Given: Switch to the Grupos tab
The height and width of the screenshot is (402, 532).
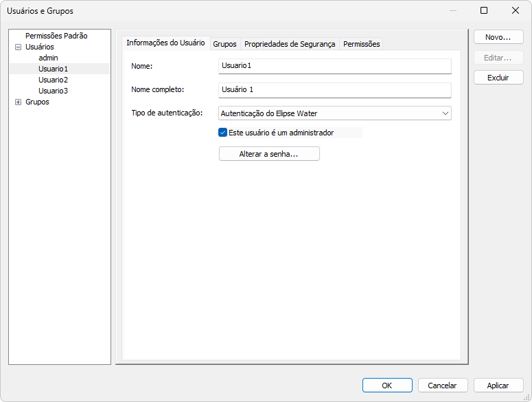Looking at the screenshot, I should pos(224,44).
